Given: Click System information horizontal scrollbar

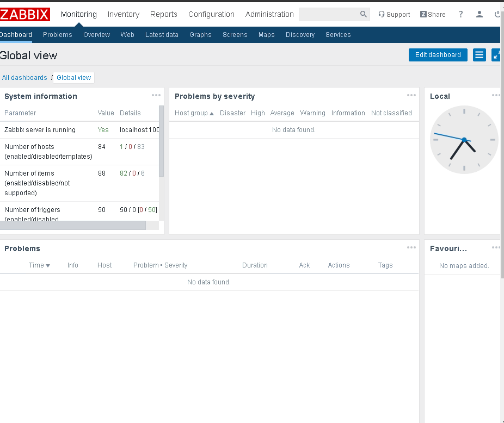Looking at the screenshot, I should point(73,225).
